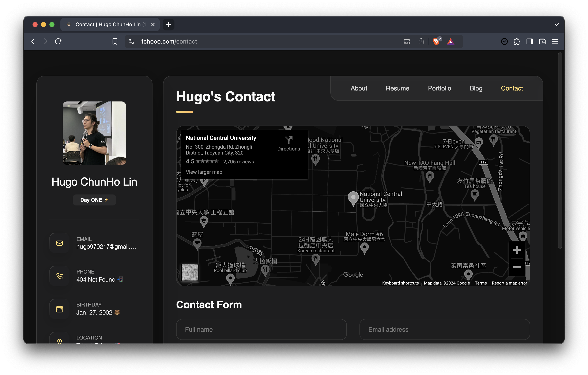Open the browser extensions menu

coord(517,42)
